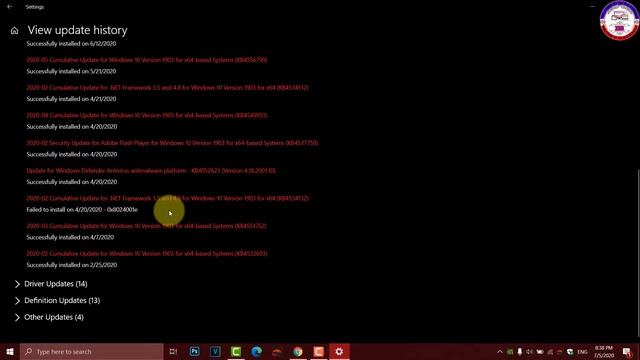The image size is (640, 360).
Task: Open .NET Framework update installed 4/21/2020
Action: click(167, 87)
